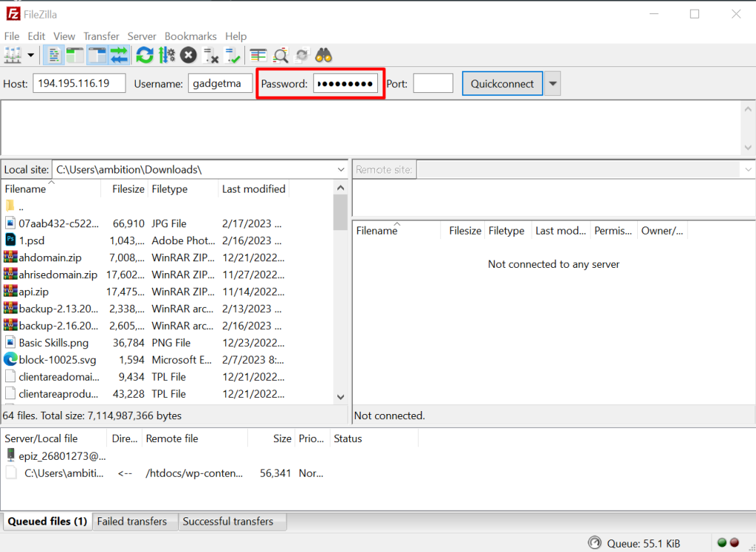
Task: Toggle message log display icon
Action: click(53, 55)
